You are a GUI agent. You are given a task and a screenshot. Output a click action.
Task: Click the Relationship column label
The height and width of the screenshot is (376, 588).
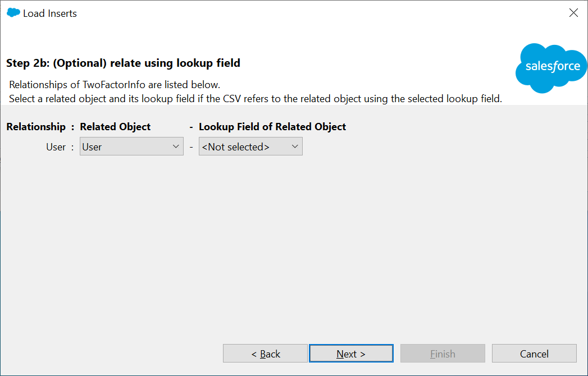tap(36, 127)
